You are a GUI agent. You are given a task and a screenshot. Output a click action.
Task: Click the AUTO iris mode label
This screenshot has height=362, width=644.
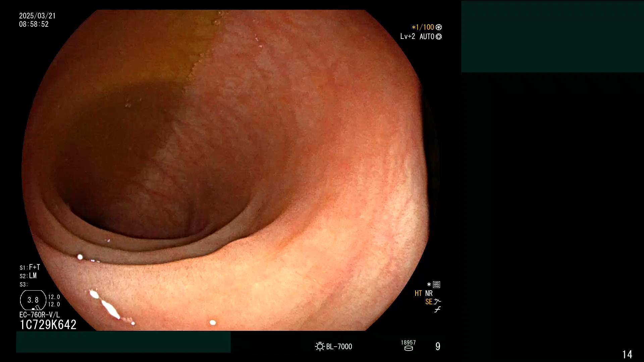click(427, 37)
